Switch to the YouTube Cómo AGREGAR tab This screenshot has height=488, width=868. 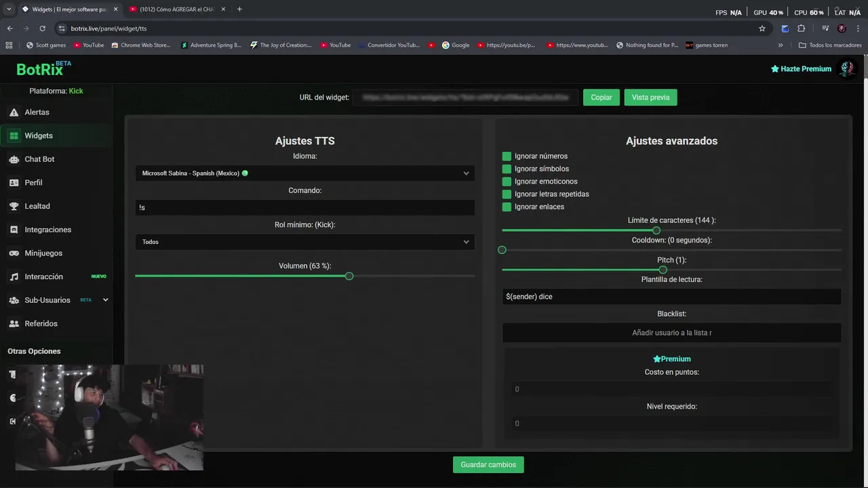tap(176, 9)
